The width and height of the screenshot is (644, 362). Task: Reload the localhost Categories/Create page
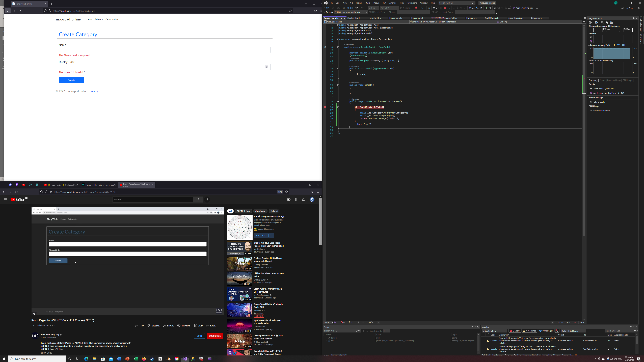20,11
